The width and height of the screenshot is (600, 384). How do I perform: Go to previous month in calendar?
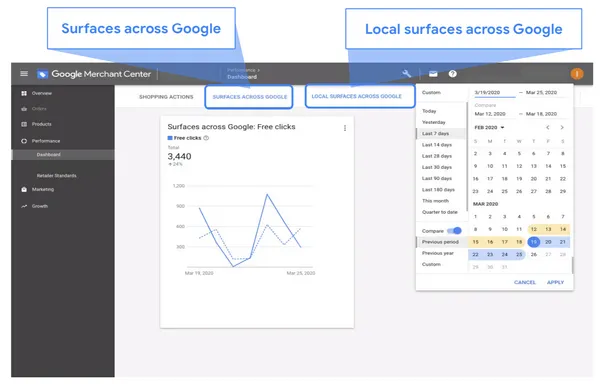(548, 127)
